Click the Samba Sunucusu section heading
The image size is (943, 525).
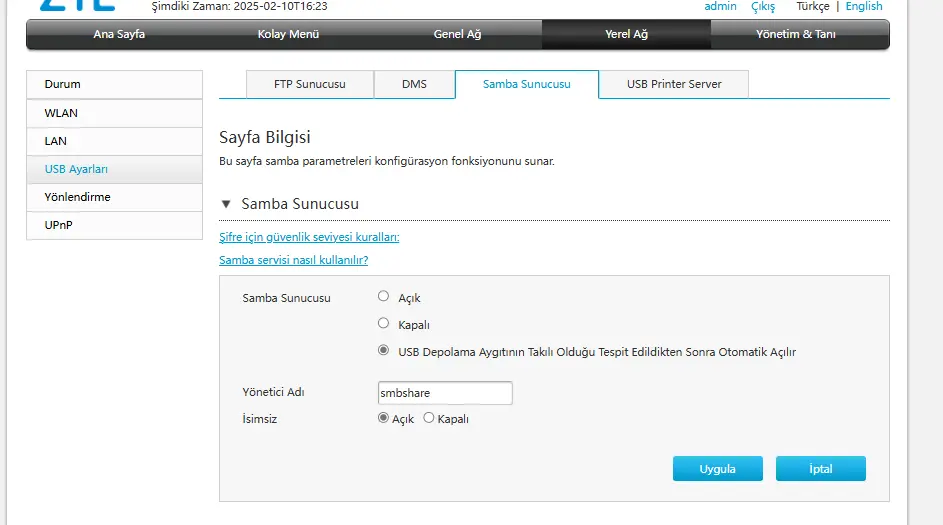(x=300, y=204)
